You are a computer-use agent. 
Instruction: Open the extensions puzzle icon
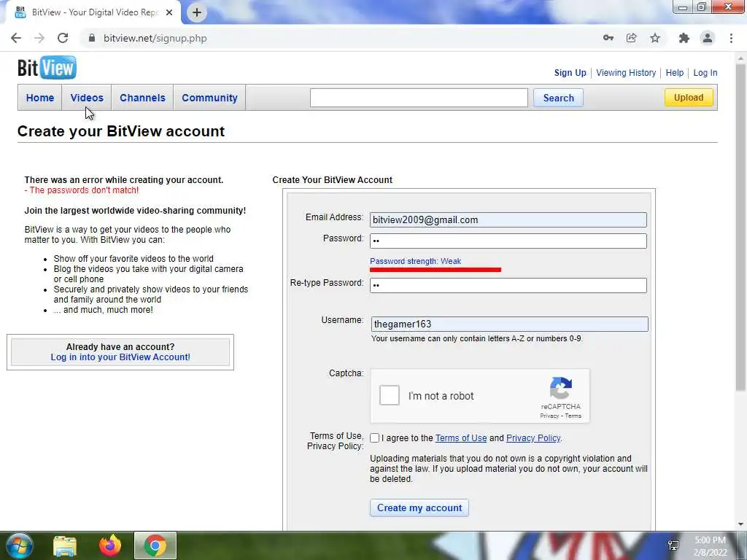pos(684,38)
